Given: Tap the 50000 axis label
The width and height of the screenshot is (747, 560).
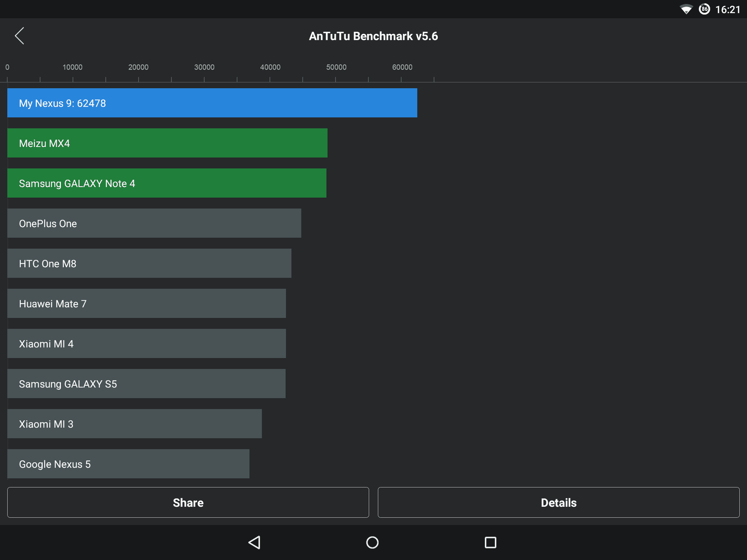Looking at the screenshot, I should click(336, 67).
